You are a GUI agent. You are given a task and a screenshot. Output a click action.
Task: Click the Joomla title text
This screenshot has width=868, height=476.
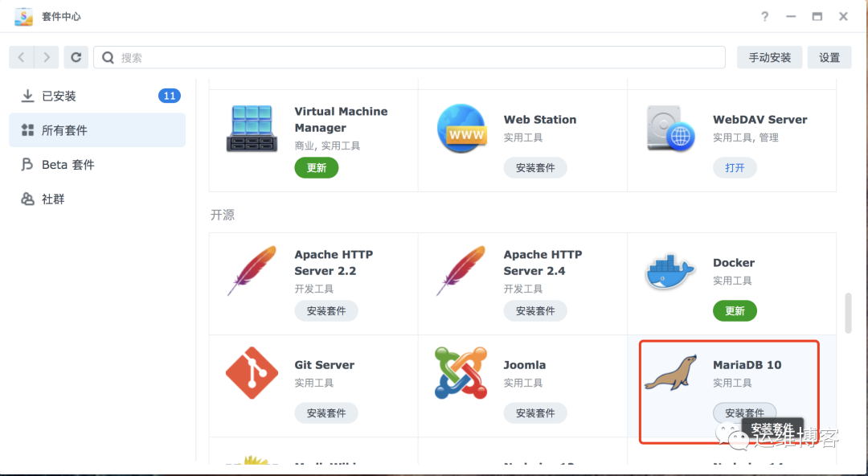pos(524,365)
